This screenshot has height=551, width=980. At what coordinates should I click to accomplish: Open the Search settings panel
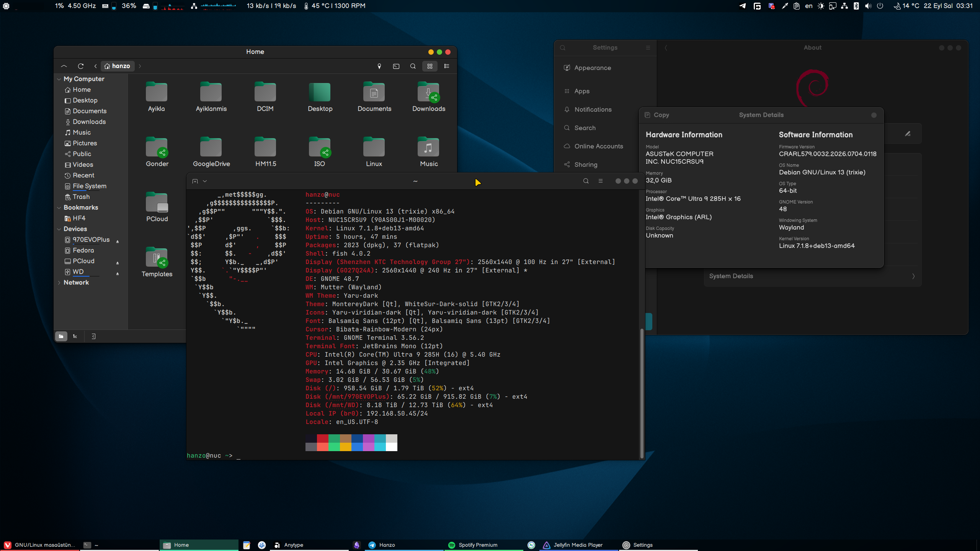pos(605,128)
